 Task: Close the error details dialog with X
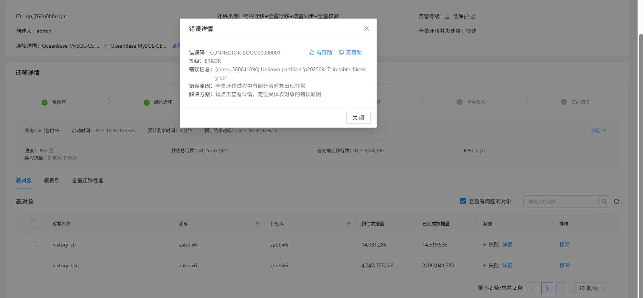[x=366, y=29]
